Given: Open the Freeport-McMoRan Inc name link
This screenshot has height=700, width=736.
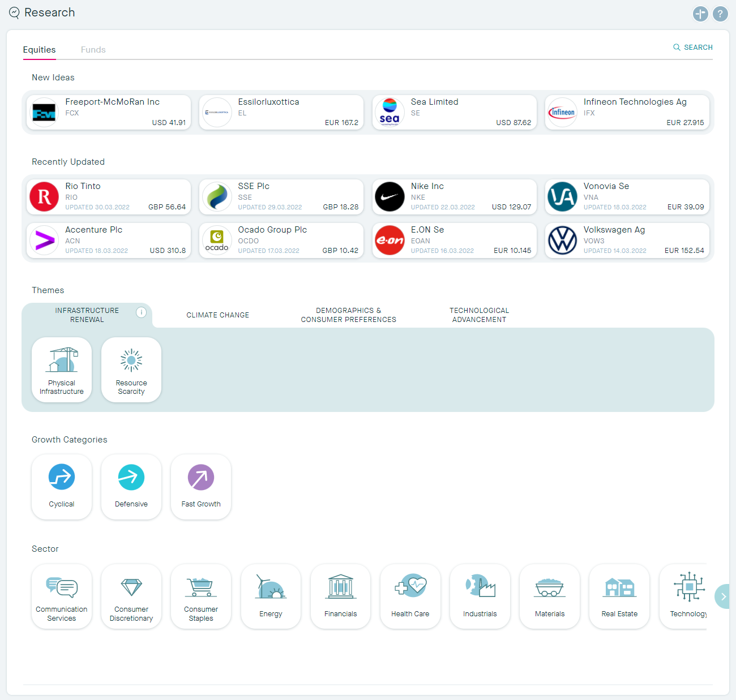Looking at the screenshot, I should (x=112, y=102).
